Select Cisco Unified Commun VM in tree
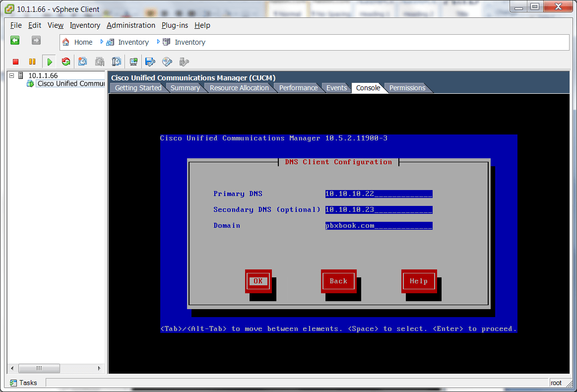The width and height of the screenshot is (577, 392). [71, 83]
